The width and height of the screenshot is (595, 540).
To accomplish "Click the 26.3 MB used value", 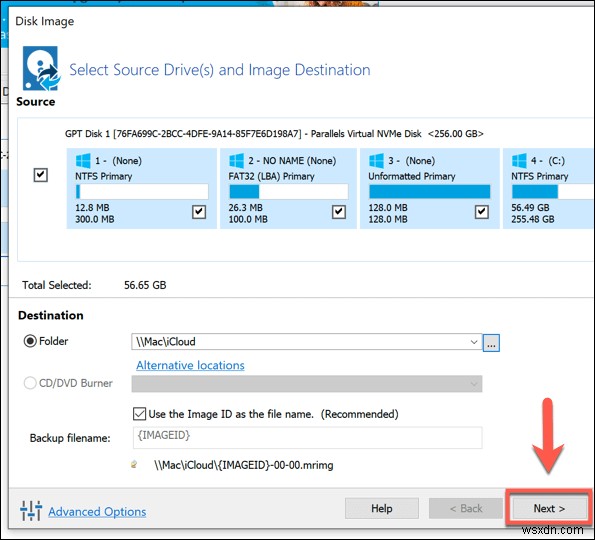I will click(246, 208).
